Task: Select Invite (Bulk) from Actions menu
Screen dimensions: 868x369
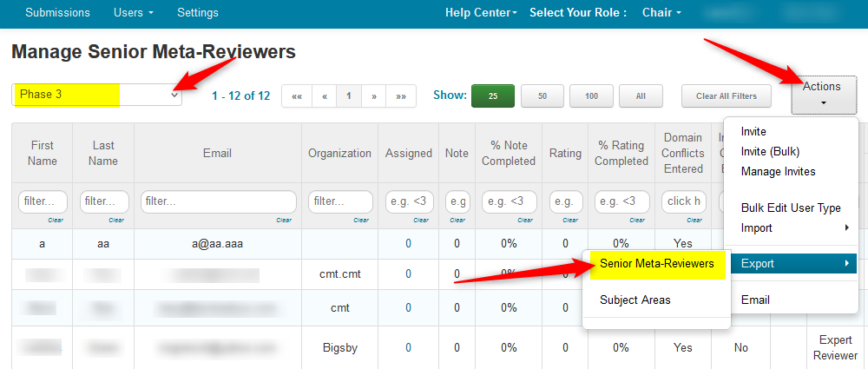Action: [x=771, y=151]
